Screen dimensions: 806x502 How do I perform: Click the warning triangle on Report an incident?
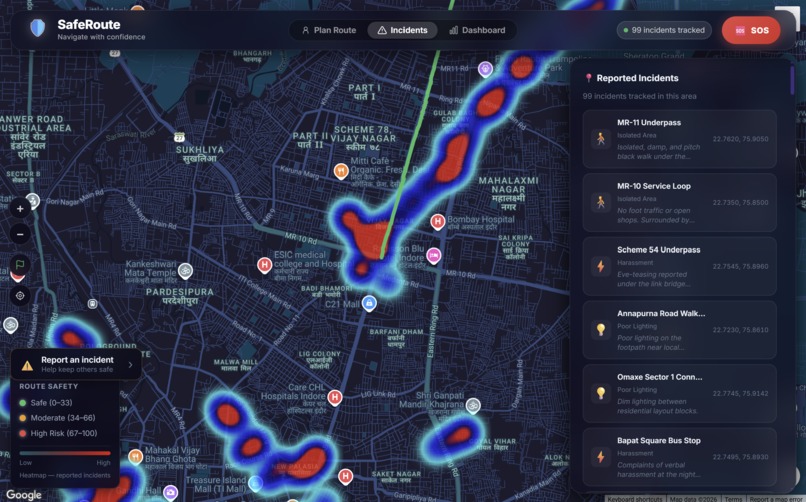[x=27, y=365]
